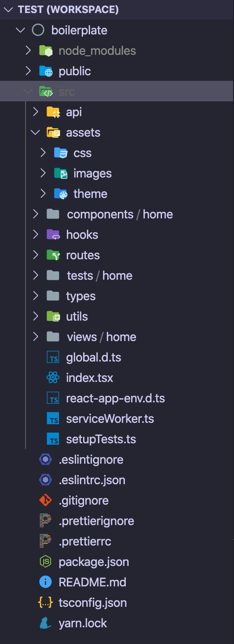Click the palette folder icon for theme
Screen dimensions: 234x644
tap(61, 194)
